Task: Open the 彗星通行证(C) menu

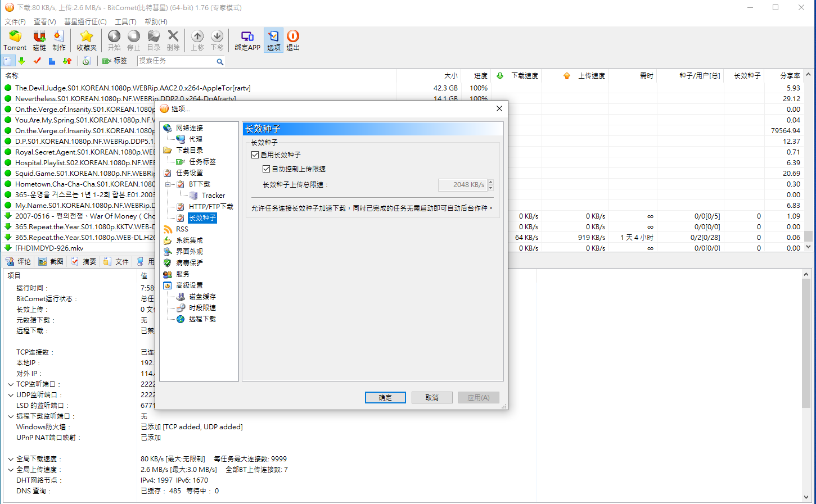Action: (x=85, y=21)
